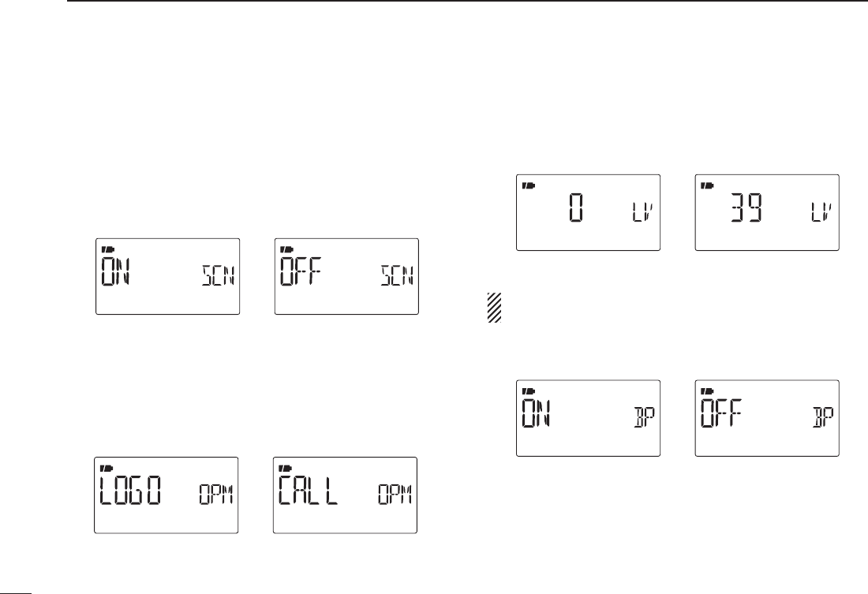Click the BP label beside the OFF text

pyautogui.click(x=823, y=417)
